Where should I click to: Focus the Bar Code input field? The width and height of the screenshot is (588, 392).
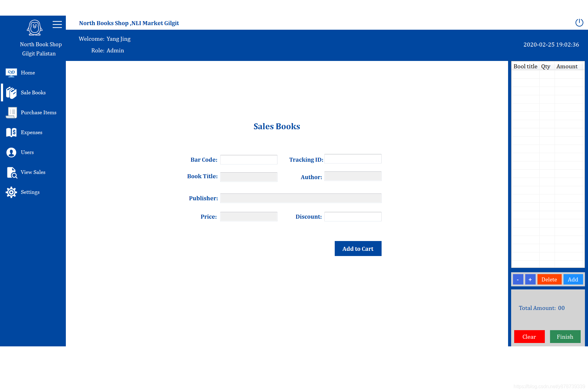pos(249,160)
